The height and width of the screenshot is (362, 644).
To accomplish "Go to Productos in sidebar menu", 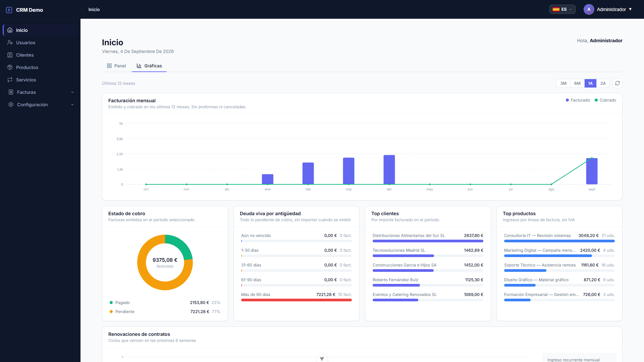I will point(40,67).
